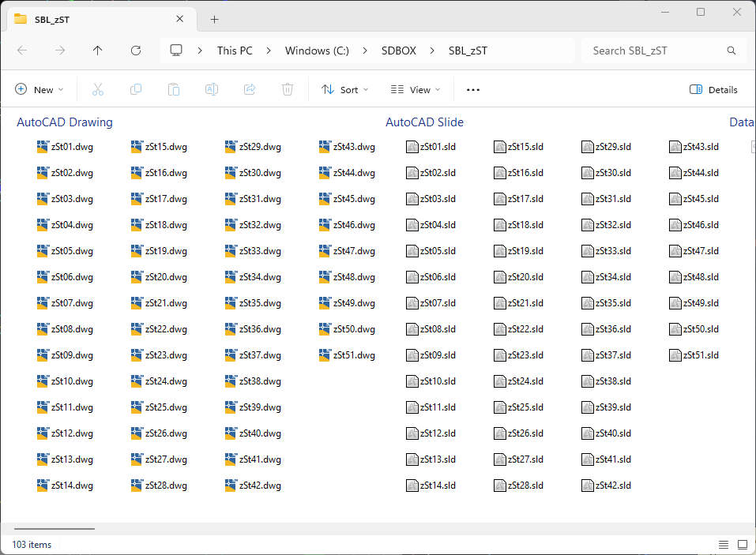Close the SBL_zST tab

tap(180, 19)
